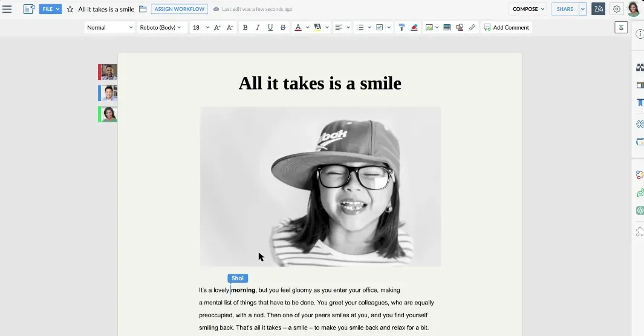
Task: Expand the Roboto (Body) font dropdown
Action: point(160,27)
